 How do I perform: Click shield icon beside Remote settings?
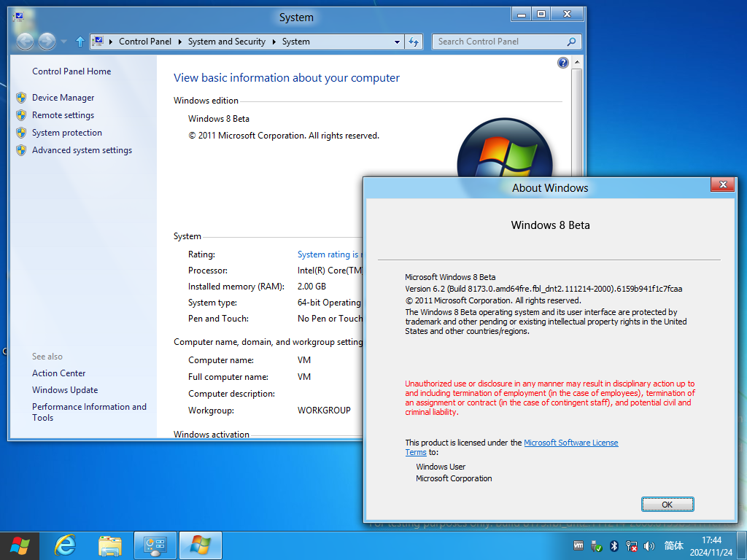tap(21, 114)
